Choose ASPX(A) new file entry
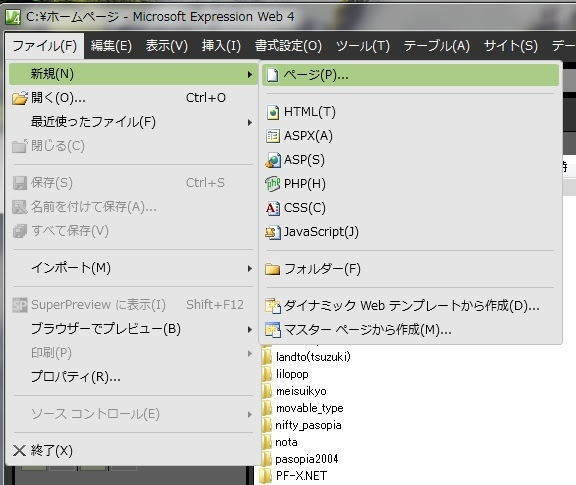 [410, 136]
